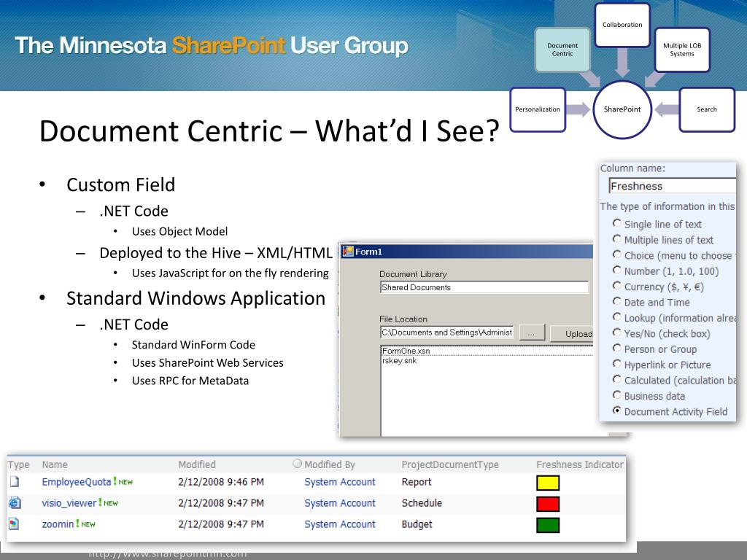Viewport: 747px width, 560px height.
Task: Click the 2/12/2008 9:46 PM modified date
Action: (x=221, y=482)
